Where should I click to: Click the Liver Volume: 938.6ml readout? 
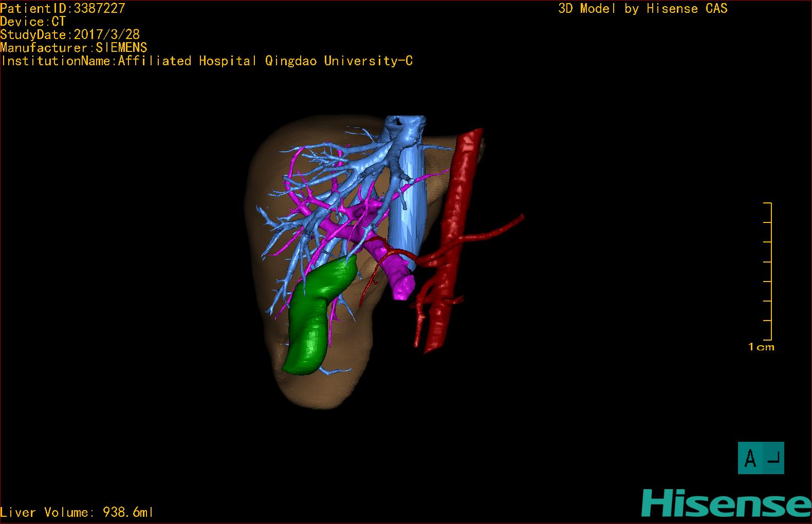point(77,512)
